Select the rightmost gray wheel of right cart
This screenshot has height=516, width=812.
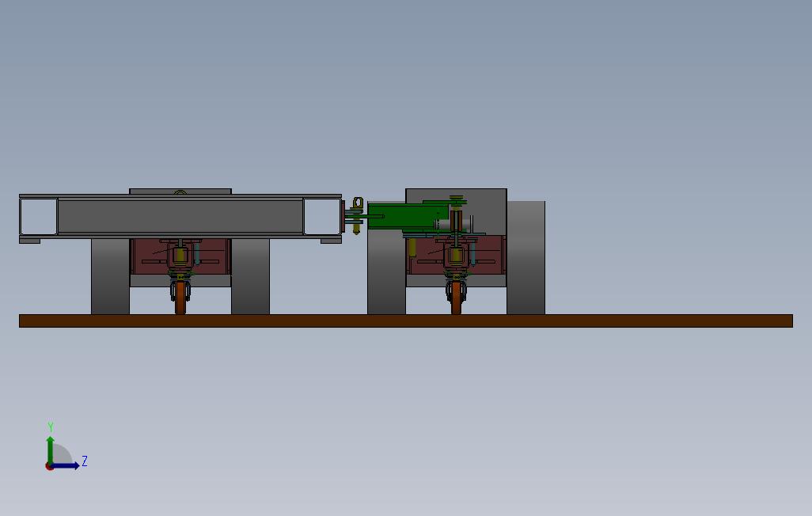[x=526, y=257]
